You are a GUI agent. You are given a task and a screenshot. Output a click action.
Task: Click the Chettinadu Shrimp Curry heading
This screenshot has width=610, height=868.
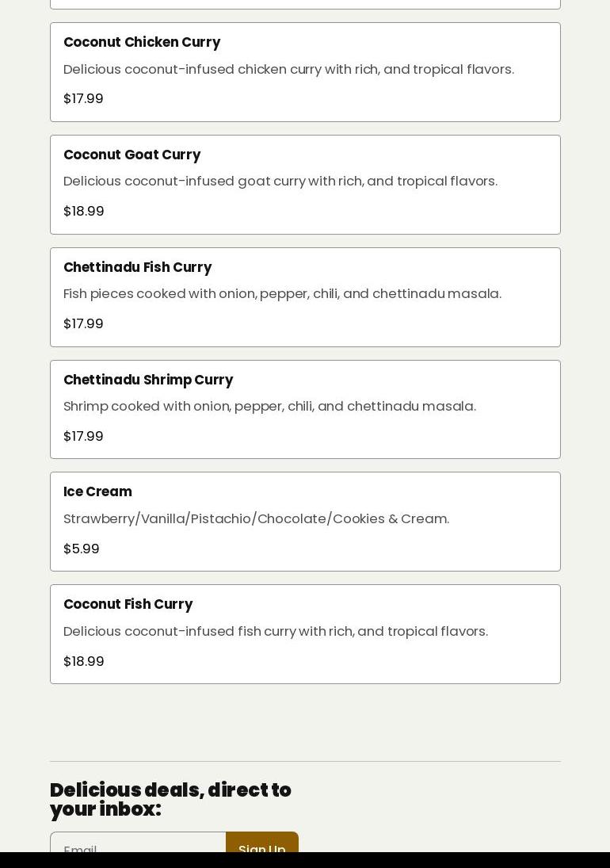pyautogui.click(x=148, y=380)
